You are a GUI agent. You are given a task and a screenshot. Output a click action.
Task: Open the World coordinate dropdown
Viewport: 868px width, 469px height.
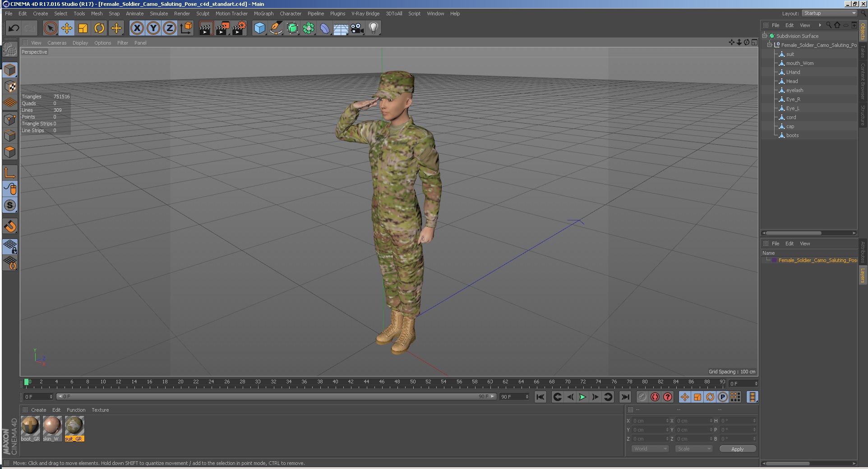[x=650, y=449]
